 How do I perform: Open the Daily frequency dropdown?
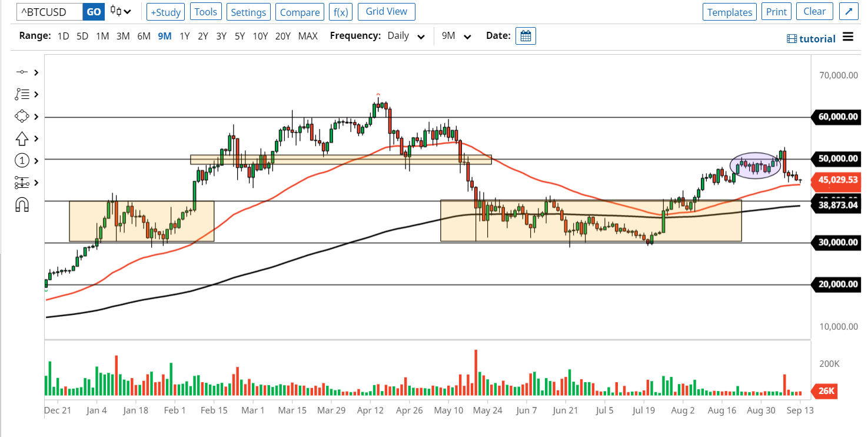(405, 36)
